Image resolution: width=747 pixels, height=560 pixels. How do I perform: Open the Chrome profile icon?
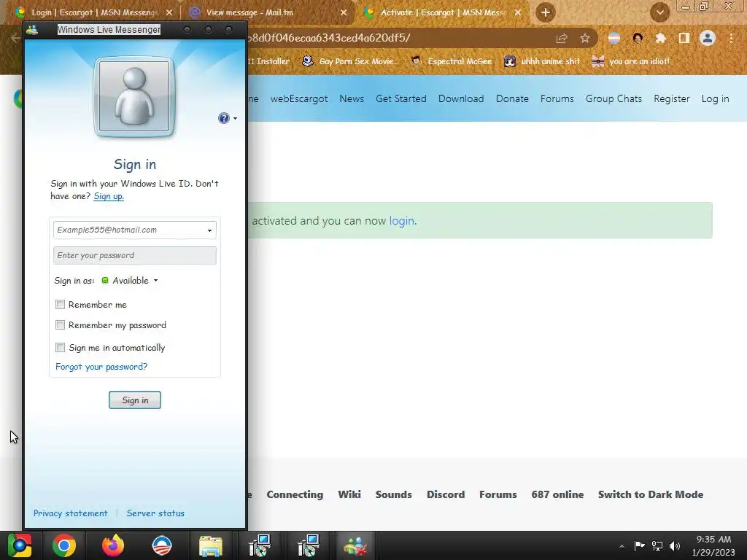[708, 38]
